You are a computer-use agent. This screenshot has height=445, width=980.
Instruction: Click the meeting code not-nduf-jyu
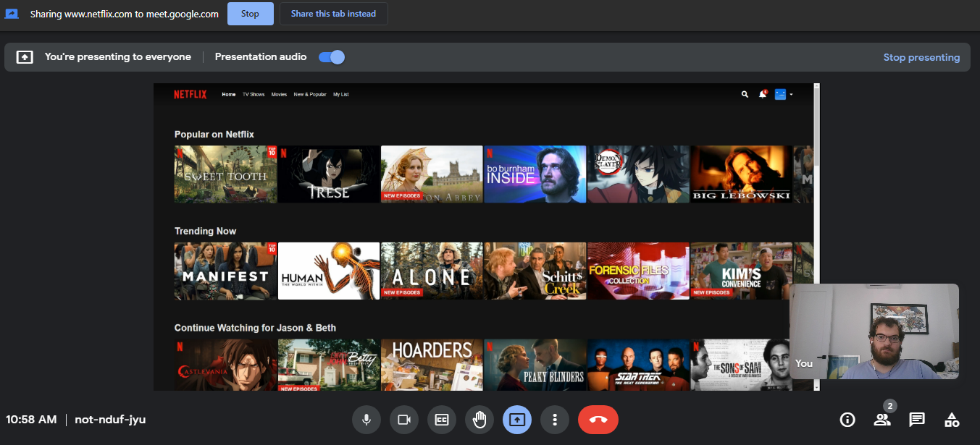pos(110,420)
